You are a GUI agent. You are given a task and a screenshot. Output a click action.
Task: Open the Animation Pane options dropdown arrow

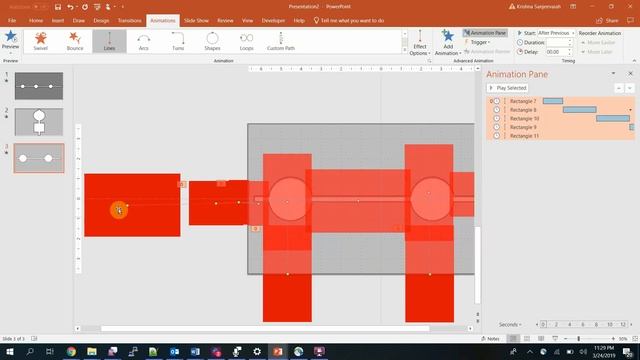(x=613, y=73)
